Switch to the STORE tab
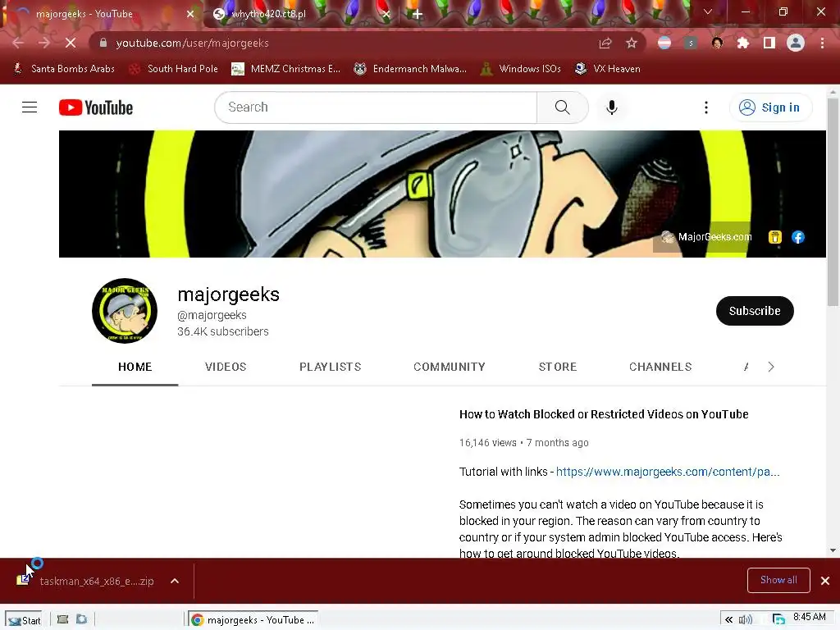 [x=558, y=367]
